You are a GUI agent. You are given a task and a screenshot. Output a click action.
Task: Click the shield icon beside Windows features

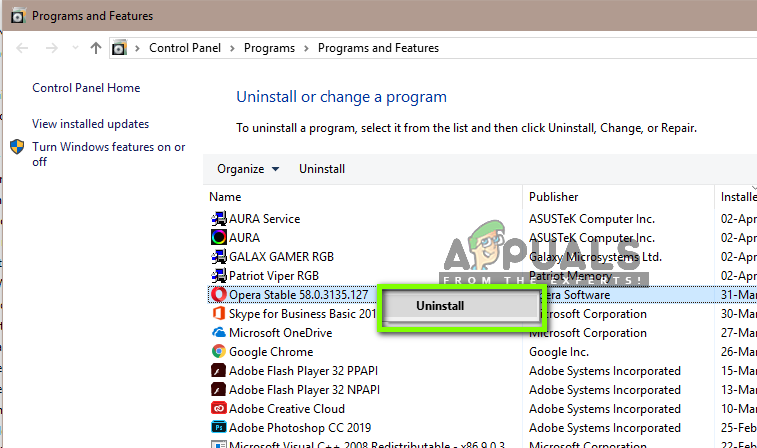tap(17, 147)
